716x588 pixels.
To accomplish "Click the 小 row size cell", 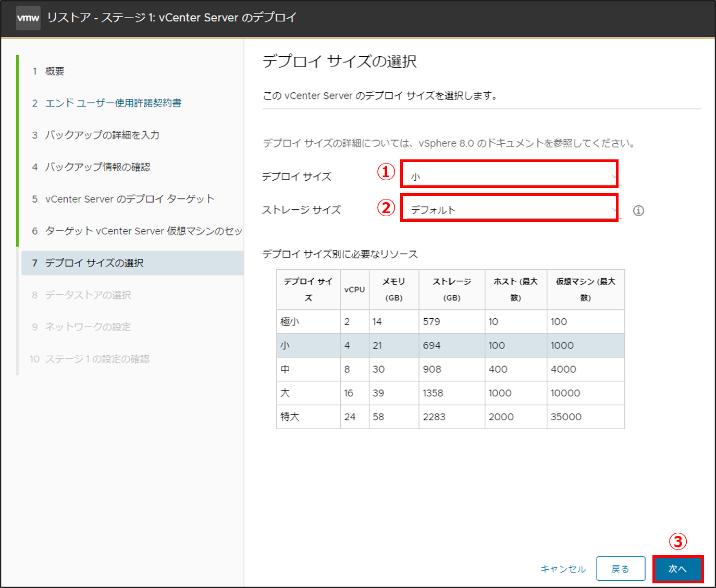I will coord(308,345).
